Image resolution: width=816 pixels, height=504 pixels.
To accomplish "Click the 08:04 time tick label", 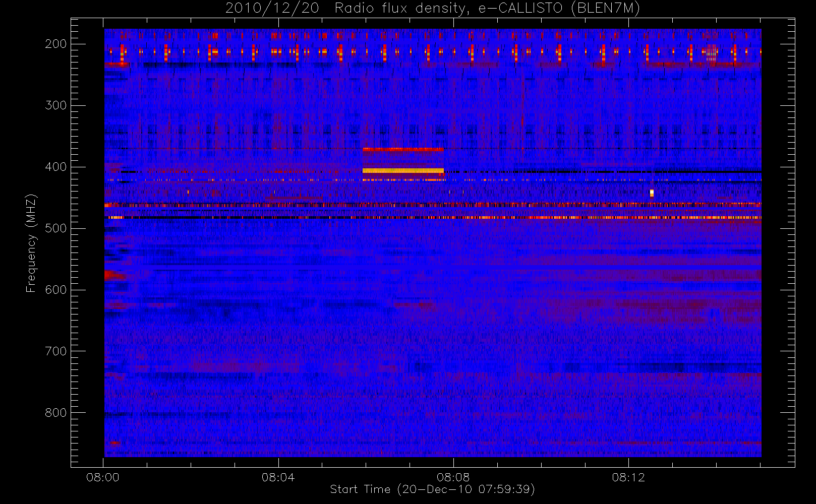I will 278,477.
